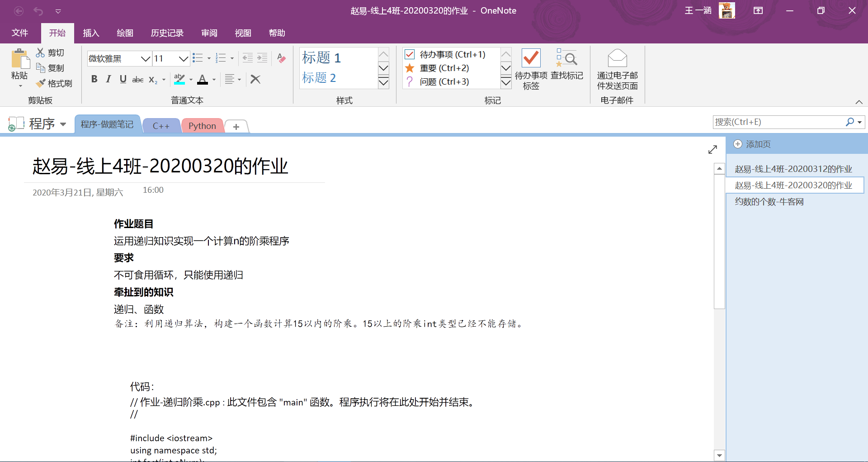Select the Format Painter brush
The height and width of the screenshot is (462, 868).
coord(54,83)
